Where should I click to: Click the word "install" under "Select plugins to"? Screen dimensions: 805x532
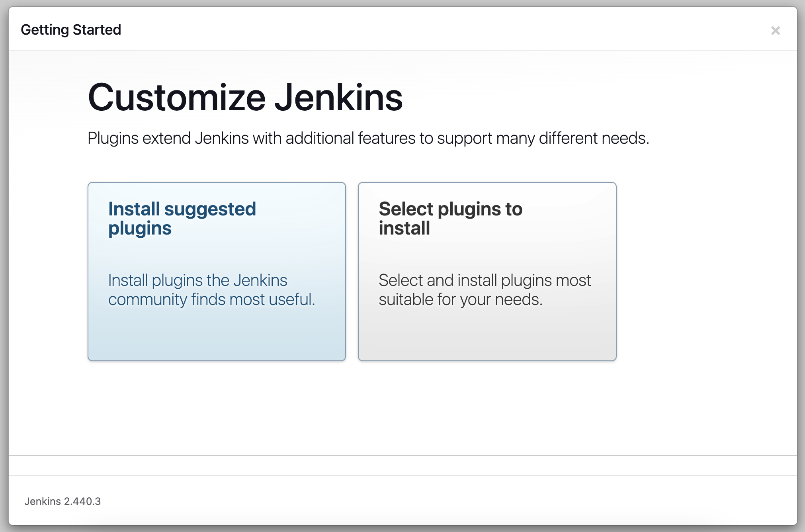pos(404,228)
